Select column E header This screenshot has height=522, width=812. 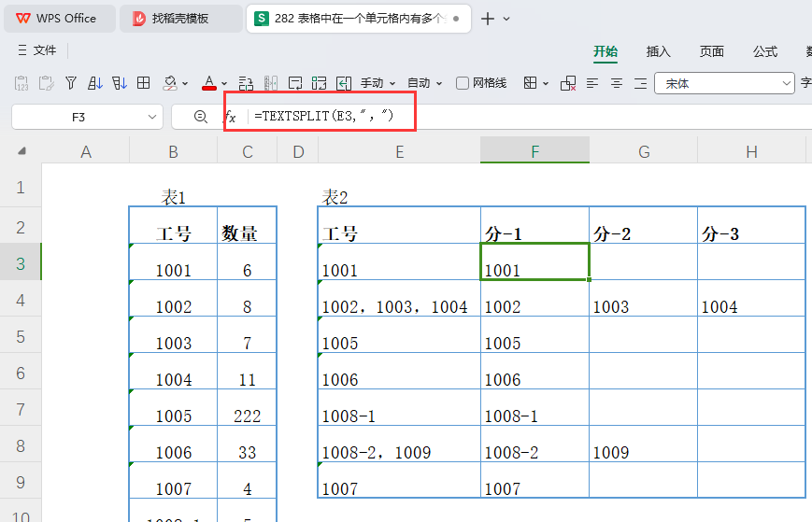399,151
